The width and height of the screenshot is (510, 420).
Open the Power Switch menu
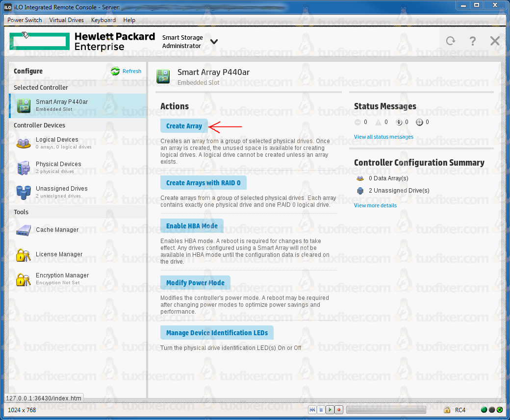click(x=25, y=20)
